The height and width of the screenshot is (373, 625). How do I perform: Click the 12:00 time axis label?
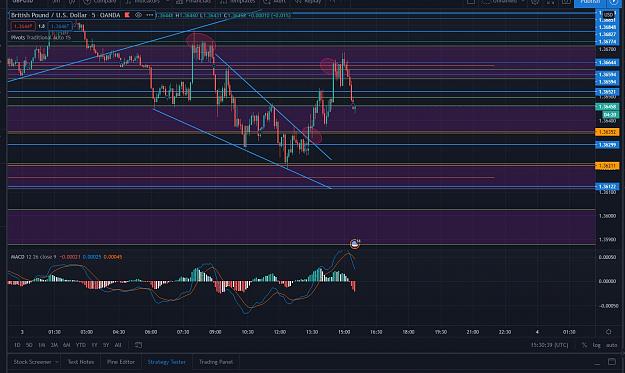(280, 332)
